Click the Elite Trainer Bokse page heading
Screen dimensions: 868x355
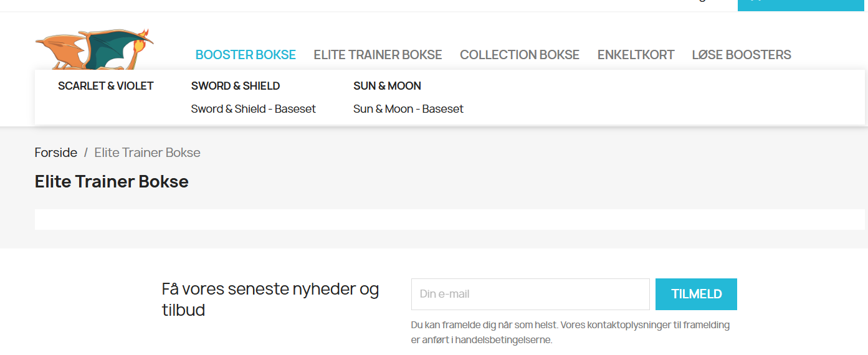(112, 182)
